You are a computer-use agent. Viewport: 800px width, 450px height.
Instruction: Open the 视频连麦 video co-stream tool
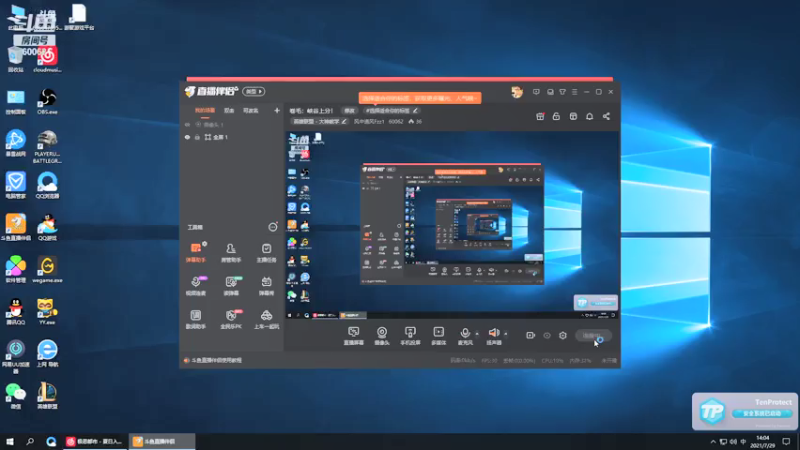tap(195, 286)
